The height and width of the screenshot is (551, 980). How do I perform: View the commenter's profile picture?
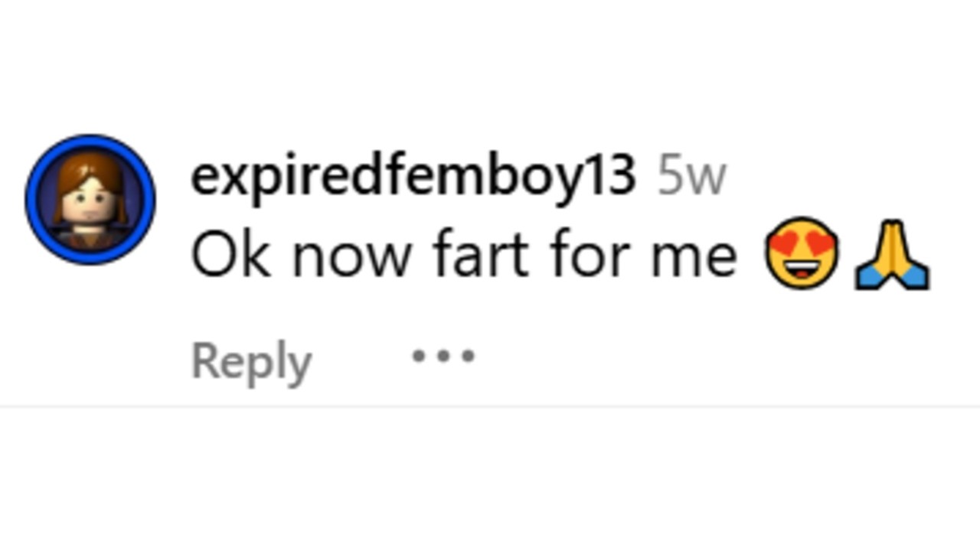[90, 199]
